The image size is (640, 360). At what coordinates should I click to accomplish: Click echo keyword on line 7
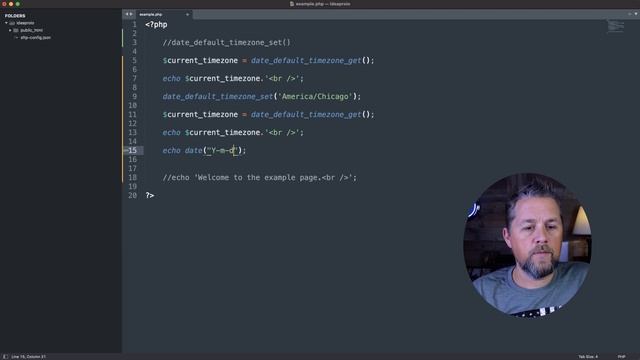pyautogui.click(x=171, y=78)
